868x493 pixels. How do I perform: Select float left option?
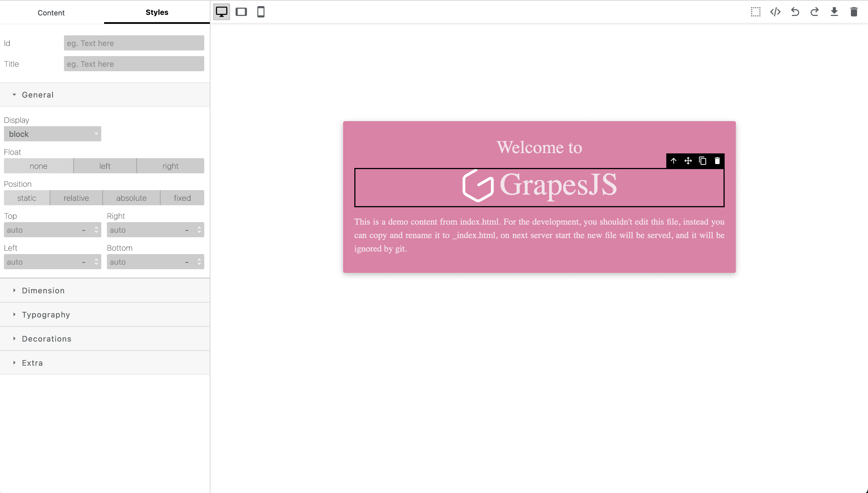click(x=104, y=166)
